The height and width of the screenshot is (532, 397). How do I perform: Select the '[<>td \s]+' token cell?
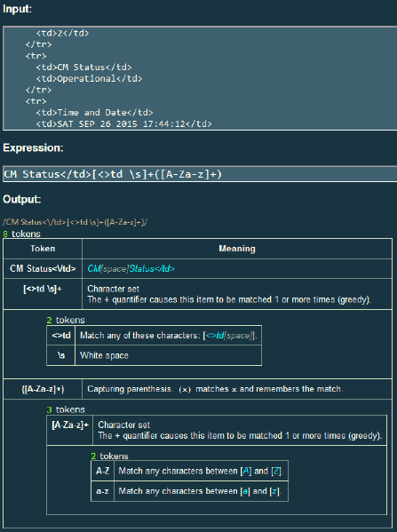click(x=43, y=294)
